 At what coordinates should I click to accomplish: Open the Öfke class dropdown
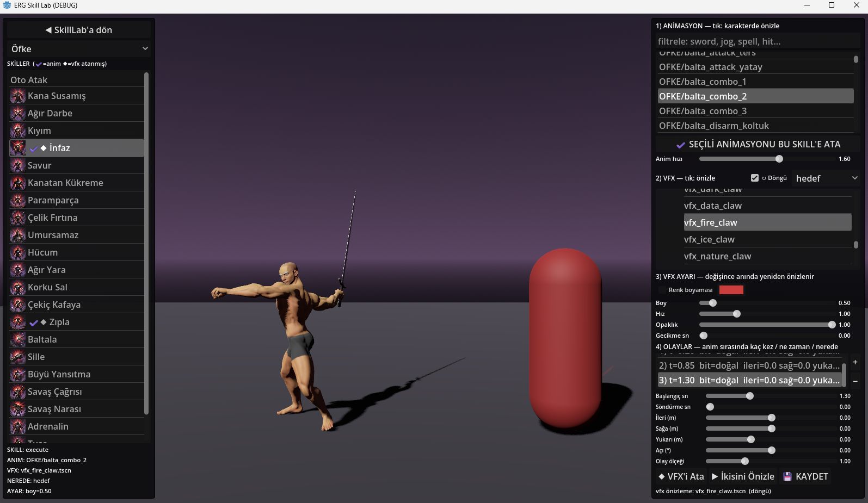click(x=79, y=49)
